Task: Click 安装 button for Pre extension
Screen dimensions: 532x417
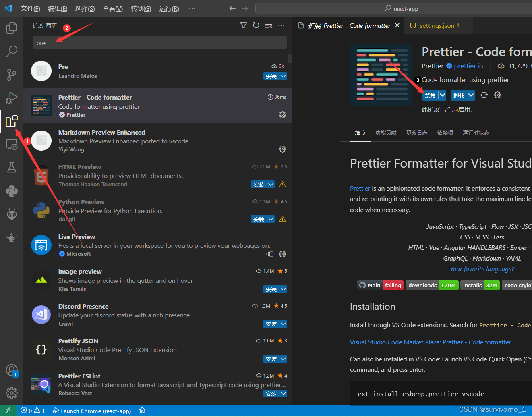Action: click(x=271, y=76)
